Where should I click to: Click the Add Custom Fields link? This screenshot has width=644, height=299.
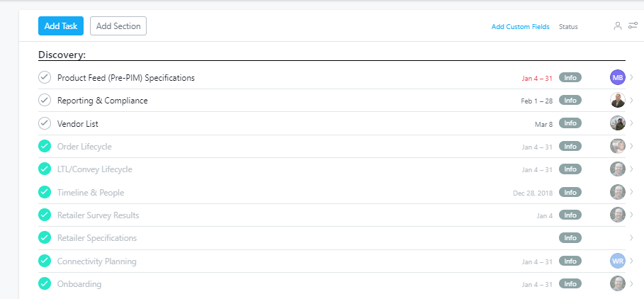pos(520,27)
